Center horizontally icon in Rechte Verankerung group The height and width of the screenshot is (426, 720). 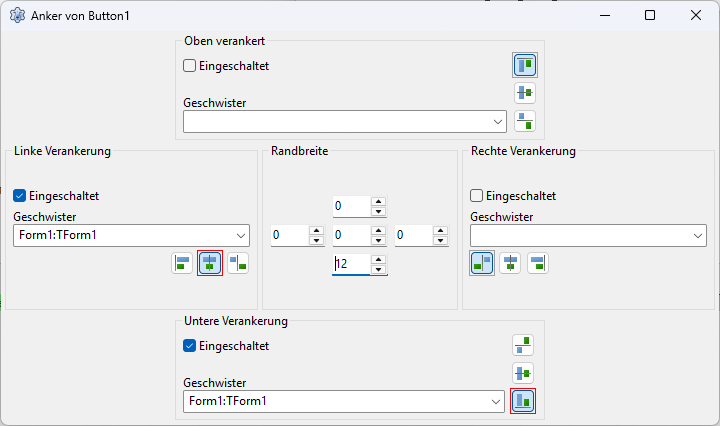(x=510, y=263)
